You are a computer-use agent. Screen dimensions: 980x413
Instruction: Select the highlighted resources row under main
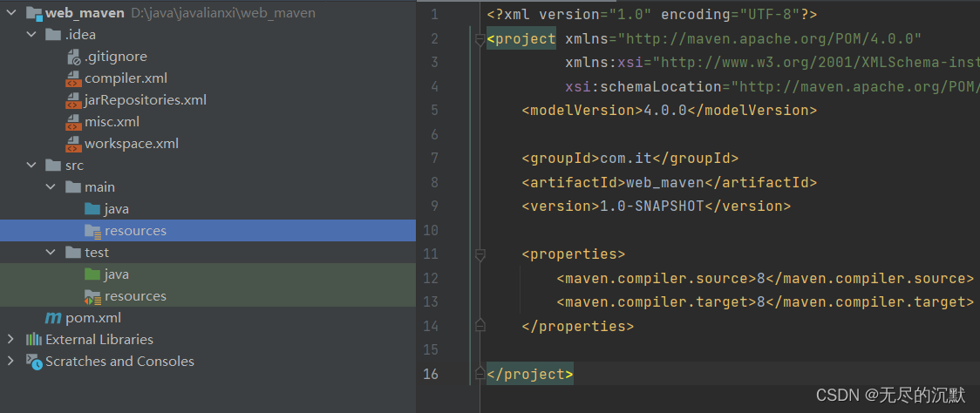[x=208, y=231]
